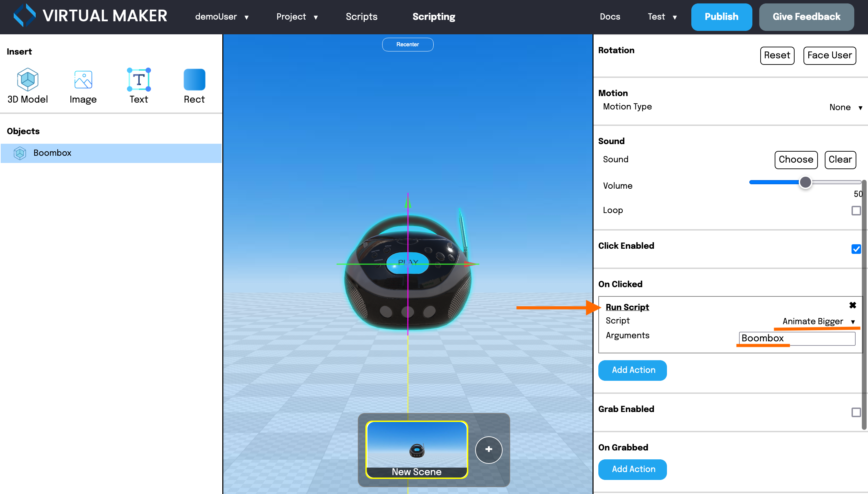Enable the Grab Enabled checkbox

tap(856, 412)
